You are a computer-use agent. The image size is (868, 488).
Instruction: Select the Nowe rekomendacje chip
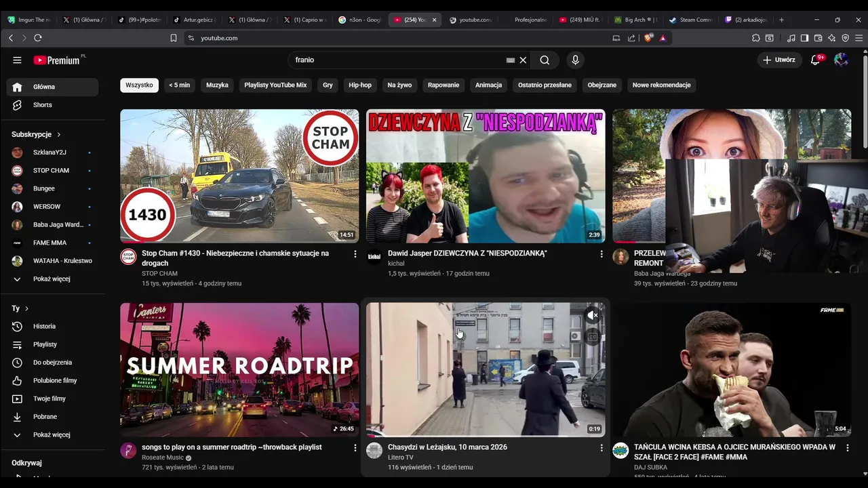click(661, 85)
